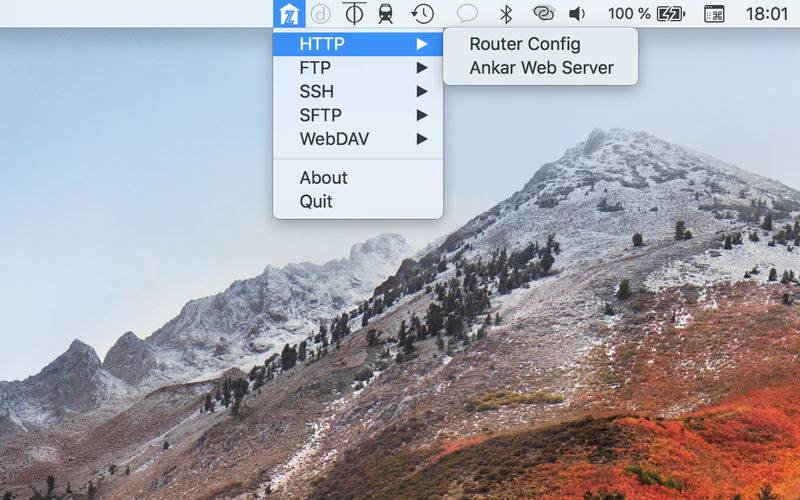Open the volume speaker menu
This screenshot has width=800, height=500.
pyautogui.click(x=577, y=14)
